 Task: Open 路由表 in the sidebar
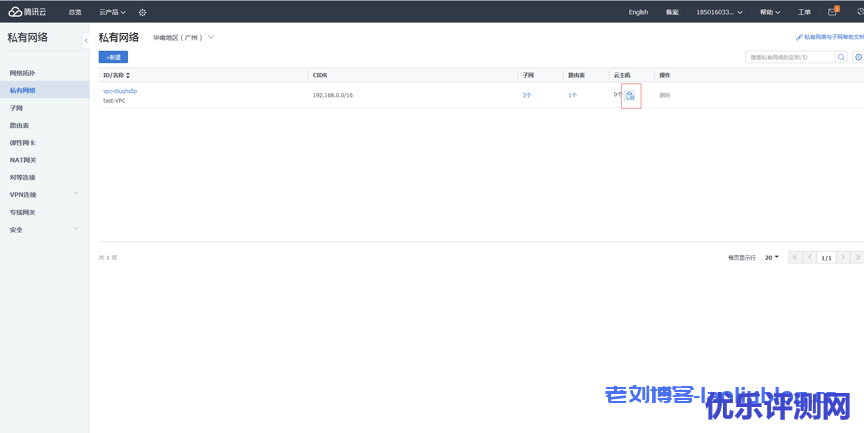[19, 125]
